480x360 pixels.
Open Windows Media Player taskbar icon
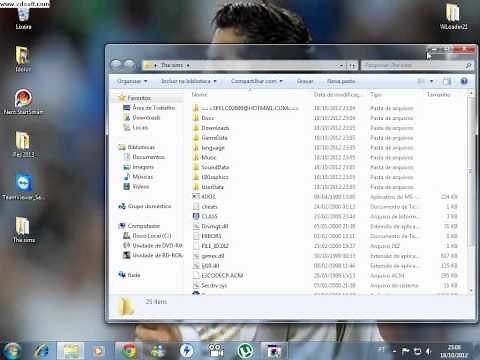(x=98, y=351)
